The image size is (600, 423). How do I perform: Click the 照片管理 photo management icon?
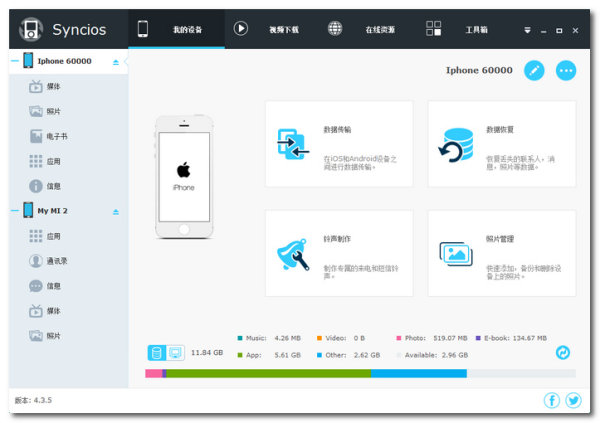point(456,254)
